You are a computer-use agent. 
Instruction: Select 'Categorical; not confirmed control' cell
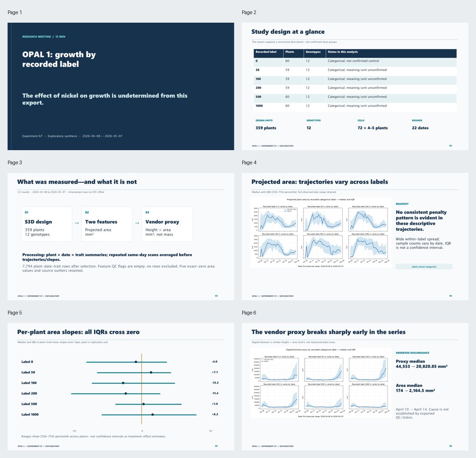(353, 61)
